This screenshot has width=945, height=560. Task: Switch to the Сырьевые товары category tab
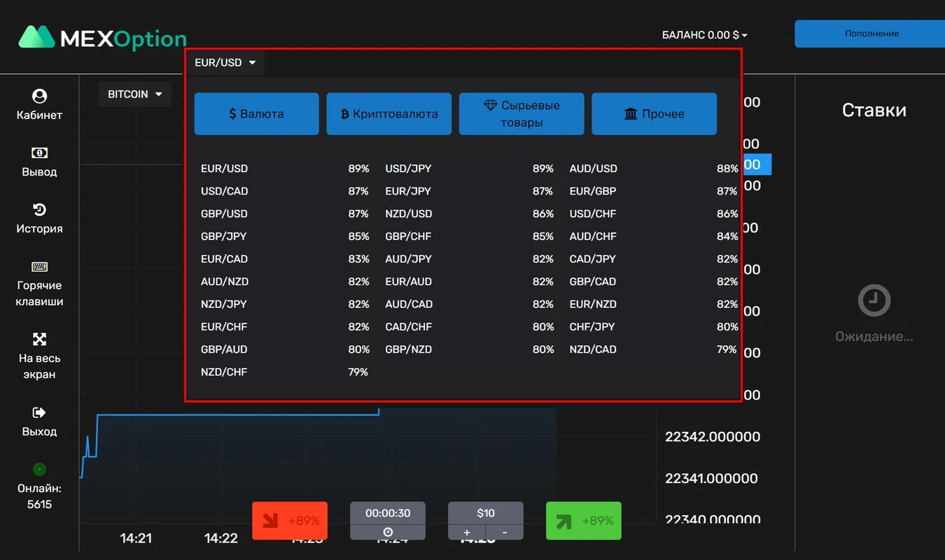tap(521, 113)
